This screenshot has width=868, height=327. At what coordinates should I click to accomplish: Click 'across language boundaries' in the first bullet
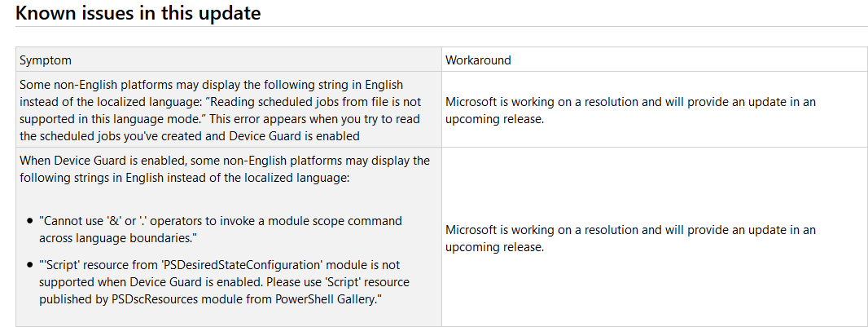[116, 238]
